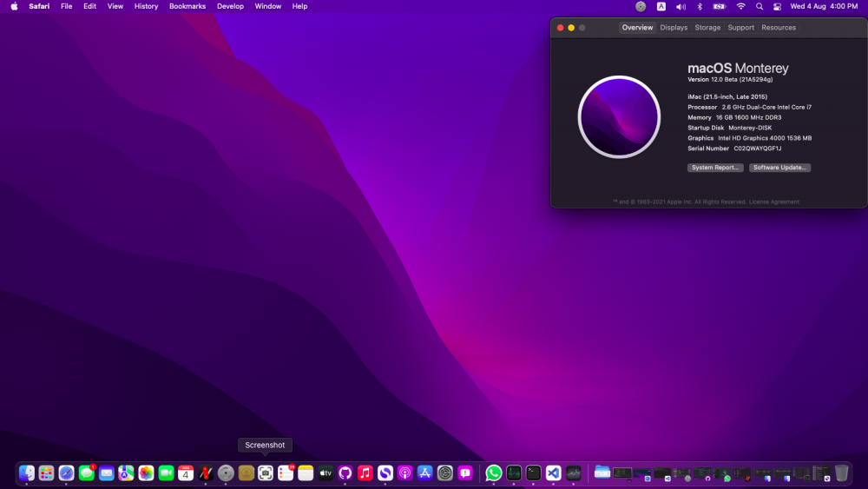Click the serial number C02QWAYQGF1J
This screenshot has width=868, height=489.
click(757, 149)
